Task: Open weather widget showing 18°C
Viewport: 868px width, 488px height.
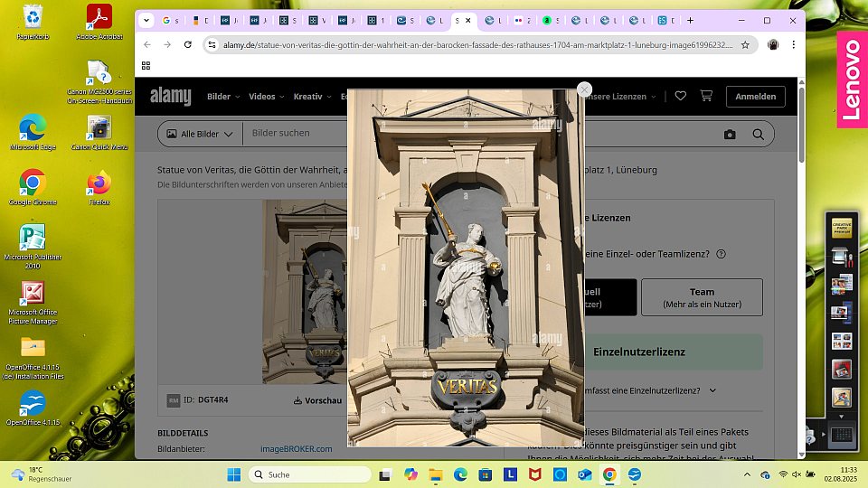Action: click(x=42, y=474)
